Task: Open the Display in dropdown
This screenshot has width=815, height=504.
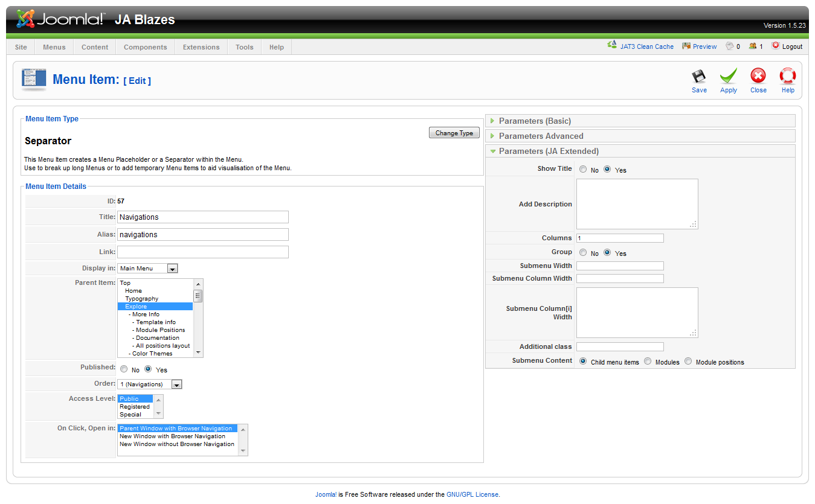Action: pyautogui.click(x=172, y=269)
